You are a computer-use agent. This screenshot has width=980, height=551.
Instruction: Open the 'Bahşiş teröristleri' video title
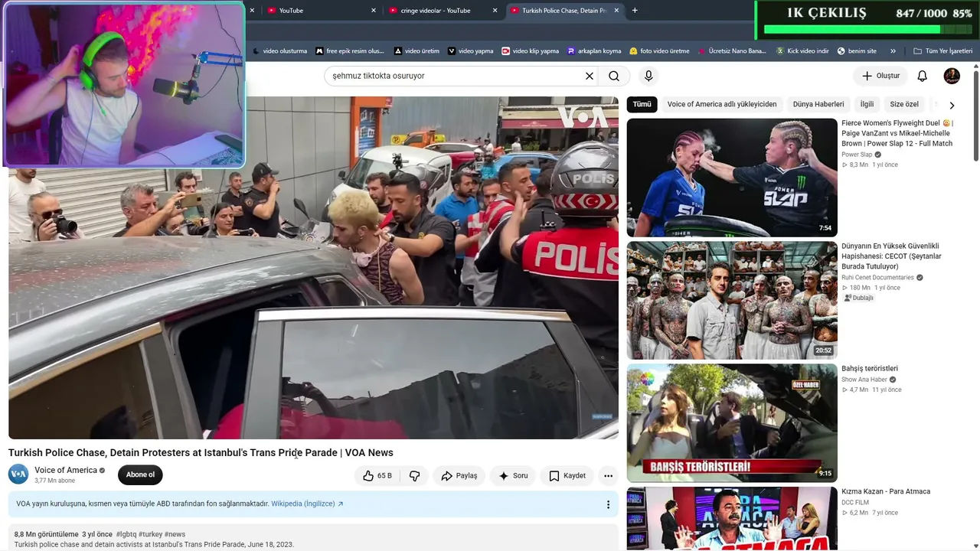[870, 369]
